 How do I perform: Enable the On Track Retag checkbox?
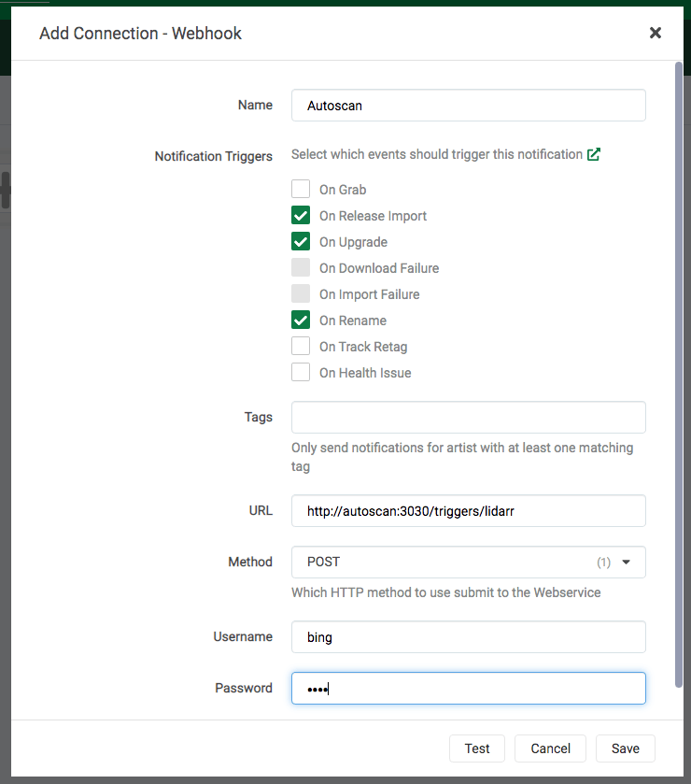301,347
